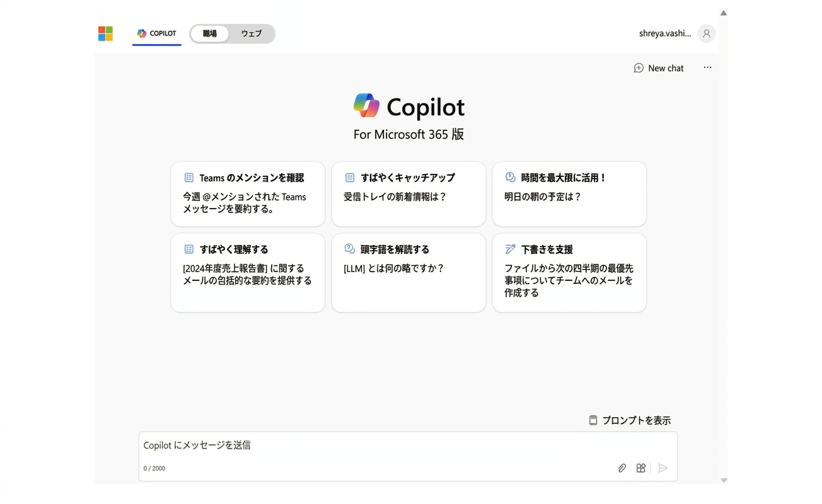This screenshot has width=822, height=504.
Task: Open the COPILOT tab
Action: point(157,33)
